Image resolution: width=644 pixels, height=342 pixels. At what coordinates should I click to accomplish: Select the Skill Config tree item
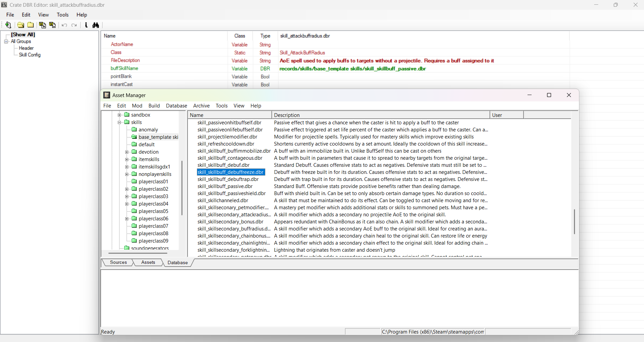point(30,55)
